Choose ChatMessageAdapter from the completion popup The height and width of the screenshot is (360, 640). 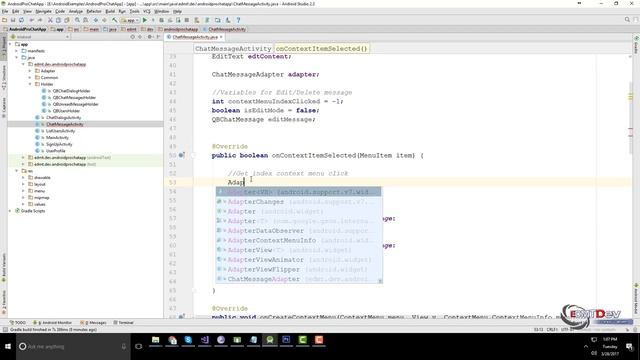point(299,279)
